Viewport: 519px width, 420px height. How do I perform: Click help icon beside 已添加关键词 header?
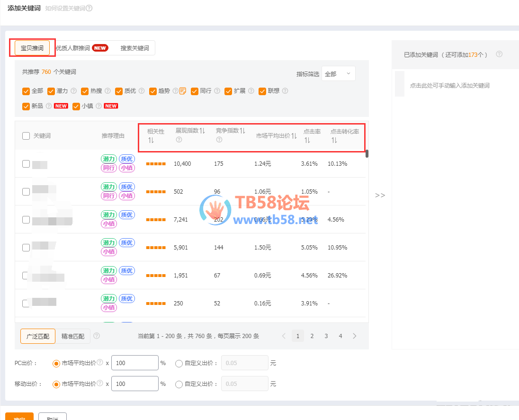(x=499, y=54)
